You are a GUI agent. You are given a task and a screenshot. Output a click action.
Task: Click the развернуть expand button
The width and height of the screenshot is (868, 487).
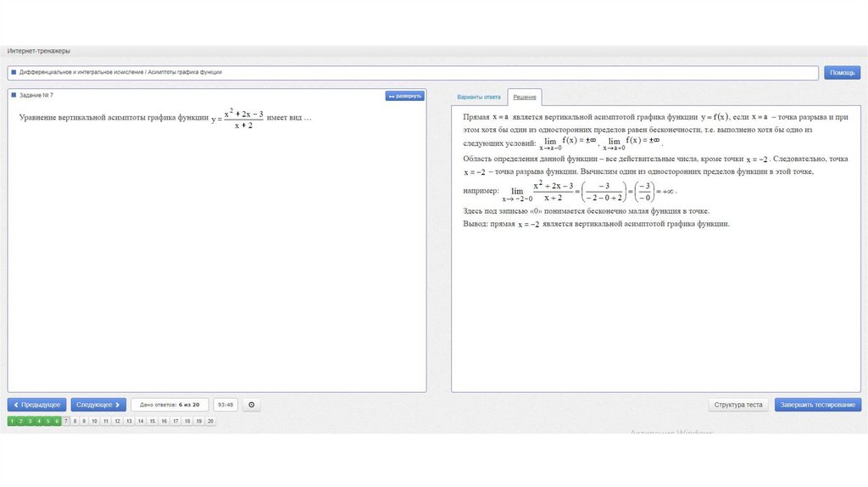404,96
